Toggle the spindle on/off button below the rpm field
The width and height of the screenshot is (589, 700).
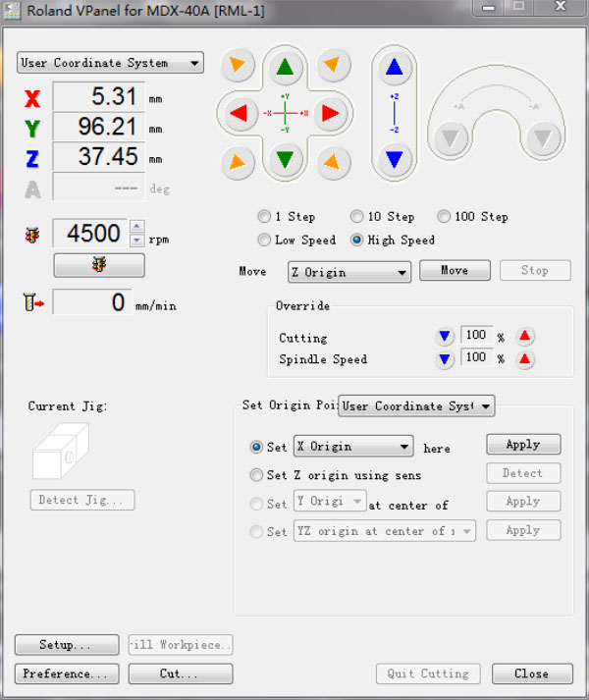(99, 265)
